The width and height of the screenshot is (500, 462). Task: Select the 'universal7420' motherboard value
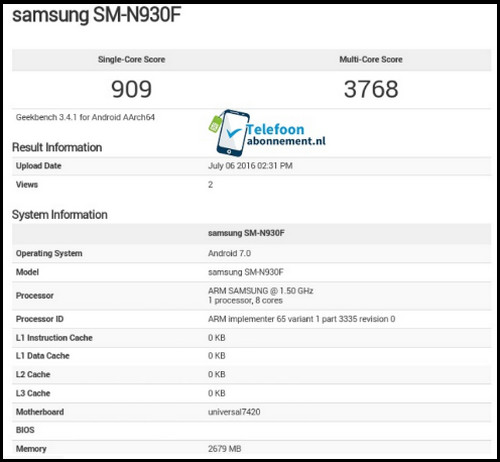click(x=234, y=412)
